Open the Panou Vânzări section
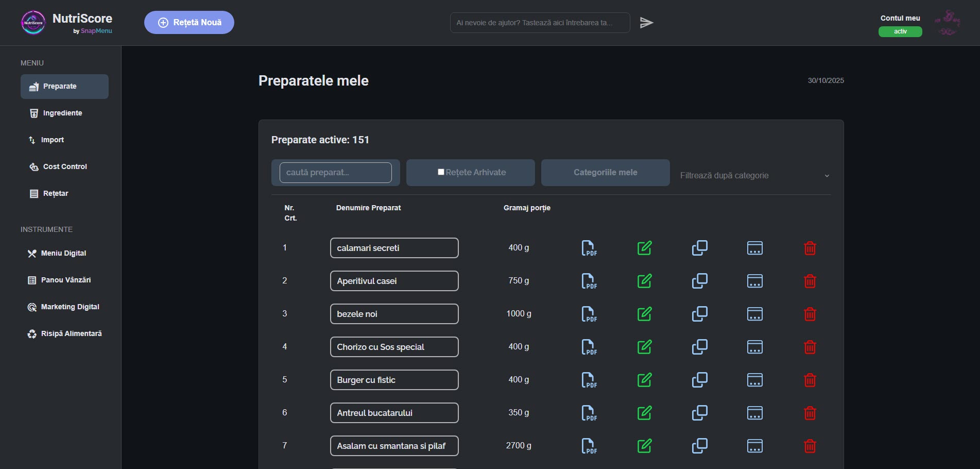Image resolution: width=980 pixels, height=469 pixels. (x=65, y=279)
